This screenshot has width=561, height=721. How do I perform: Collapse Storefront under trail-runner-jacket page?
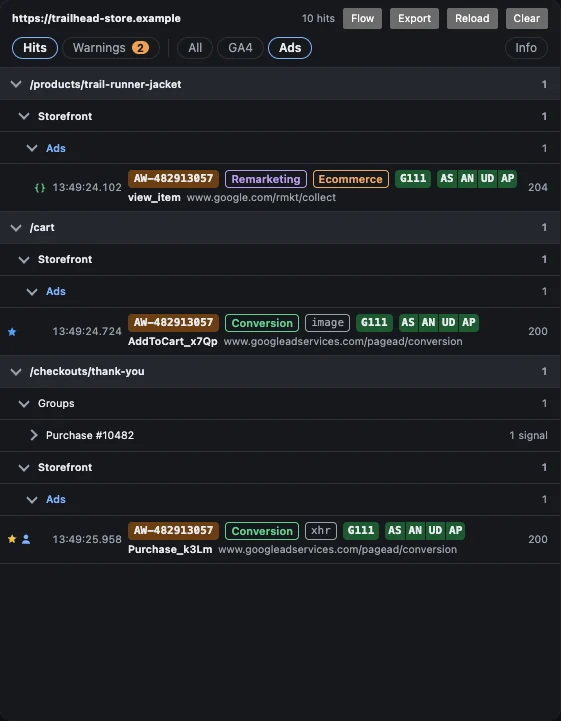(x=24, y=116)
